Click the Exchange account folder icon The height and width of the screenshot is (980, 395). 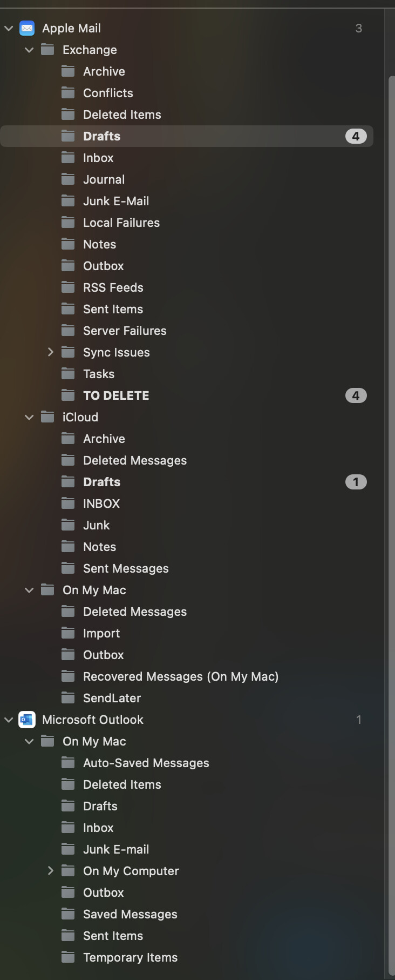(x=47, y=50)
